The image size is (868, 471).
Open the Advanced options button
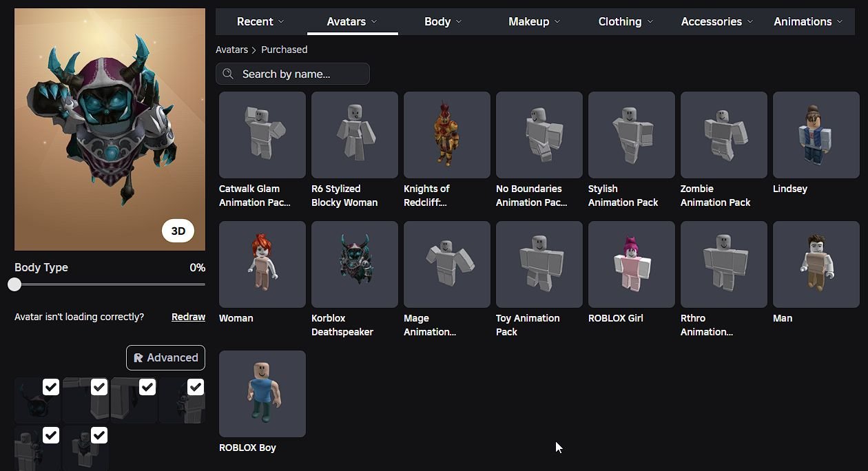165,357
